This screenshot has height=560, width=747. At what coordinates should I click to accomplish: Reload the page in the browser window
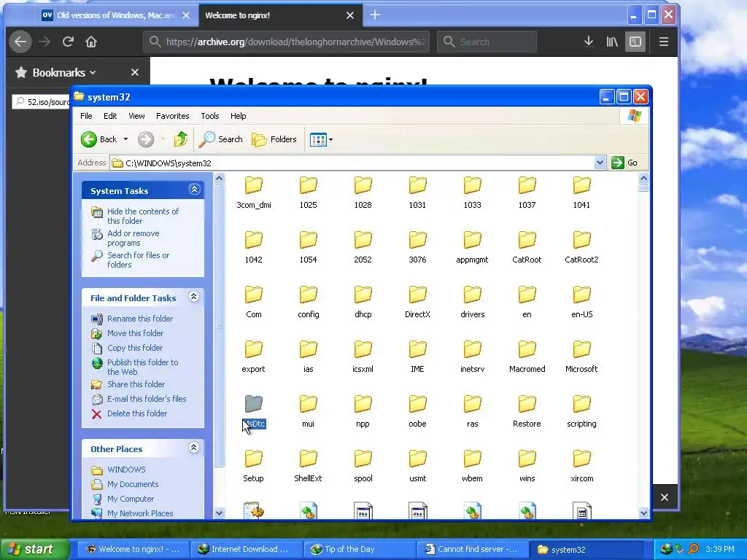[68, 42]
